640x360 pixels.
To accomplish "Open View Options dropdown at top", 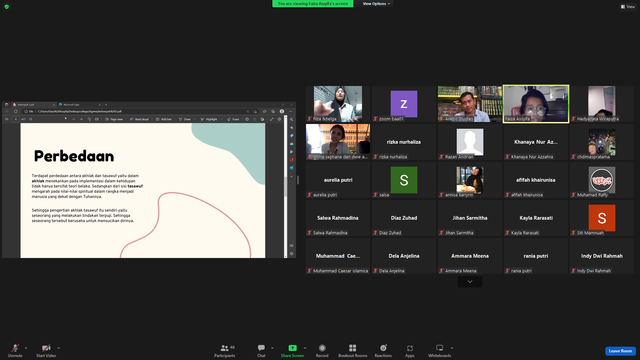I will pyautogui.click(x=376, y=4).
